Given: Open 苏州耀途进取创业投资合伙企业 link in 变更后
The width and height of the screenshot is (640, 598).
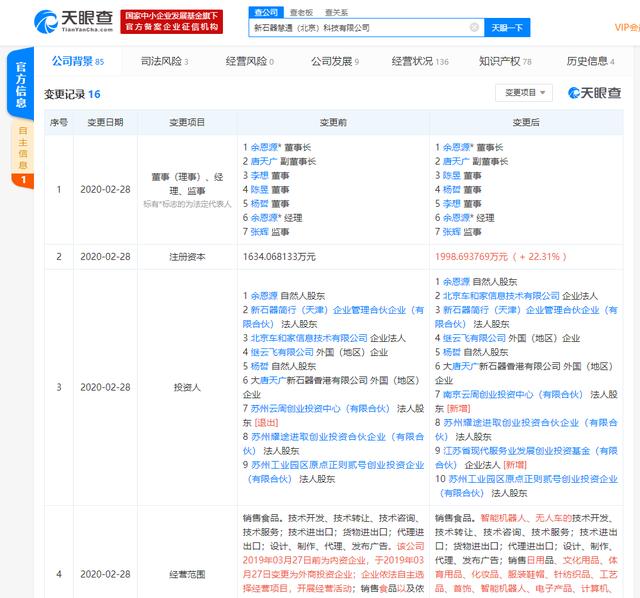Looking at the screenshot, I should click(526, 429).
